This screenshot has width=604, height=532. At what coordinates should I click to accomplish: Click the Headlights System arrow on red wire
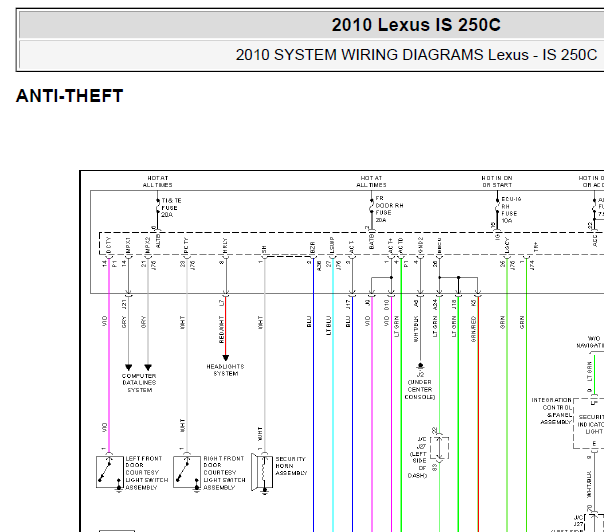click(226, 358)
